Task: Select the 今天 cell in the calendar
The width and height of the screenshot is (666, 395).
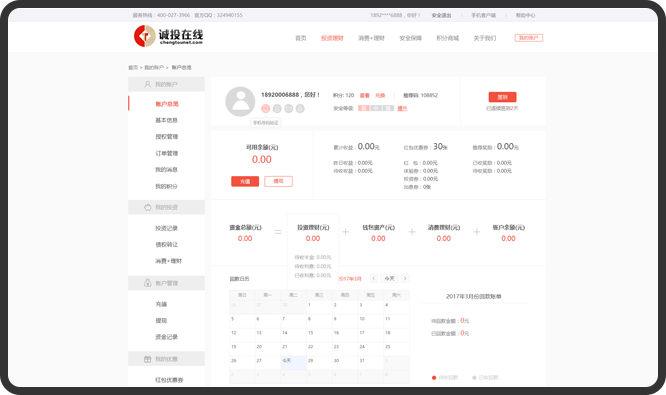Action: point(293,363)
